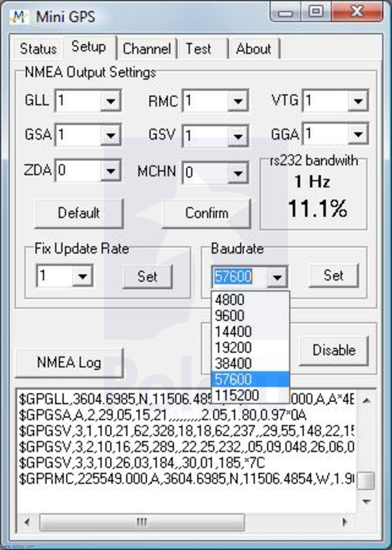The width and height of the screenshot is (392, 550).
Task: Go to the About tab
Action: pyautogui.click(x=254, y=49)
